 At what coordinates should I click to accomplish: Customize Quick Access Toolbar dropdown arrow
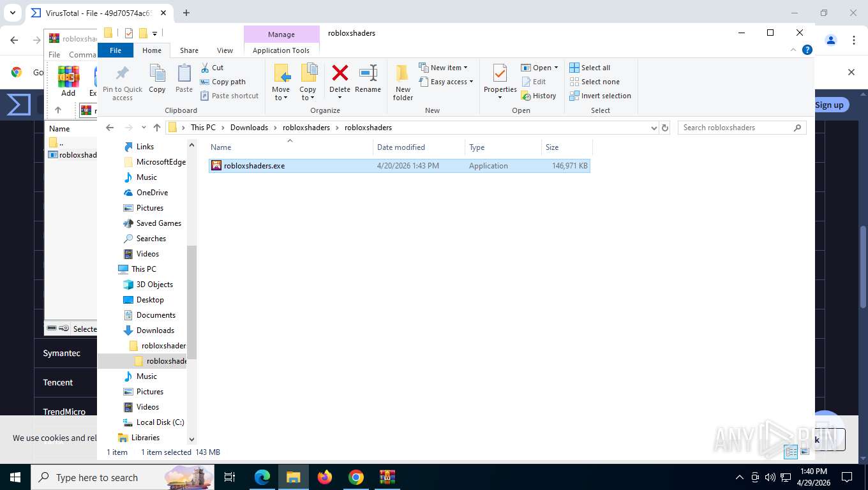click(x=155, y=33)
